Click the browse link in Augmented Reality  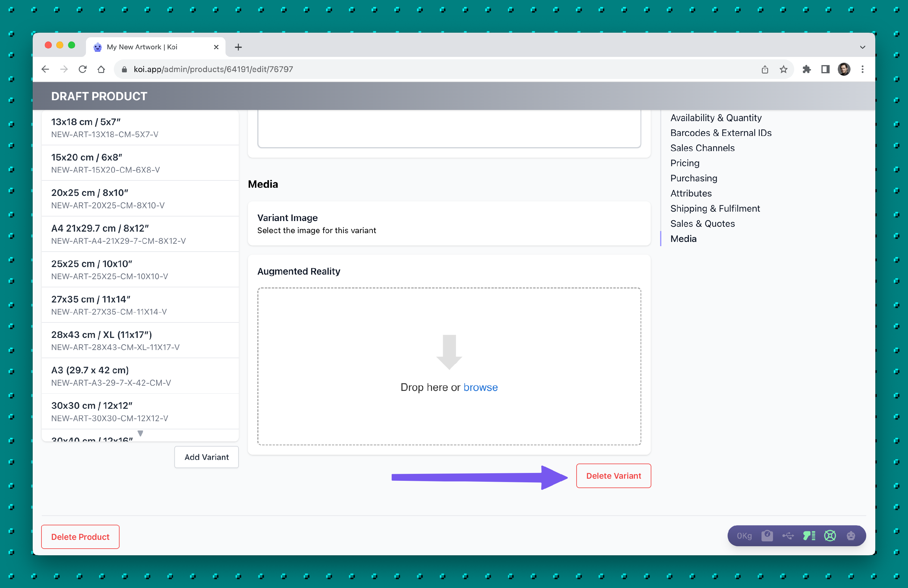pyautogui.click(x=480, y=387)
